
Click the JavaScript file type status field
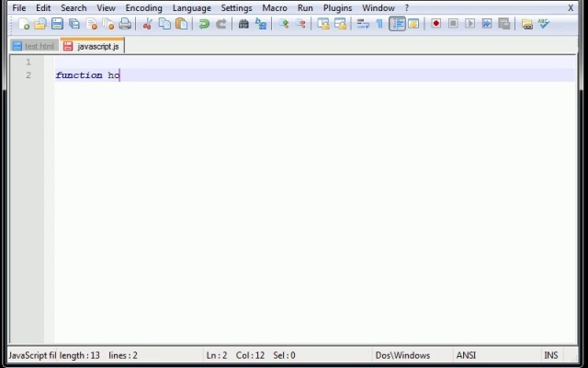[x=32, y=355]
